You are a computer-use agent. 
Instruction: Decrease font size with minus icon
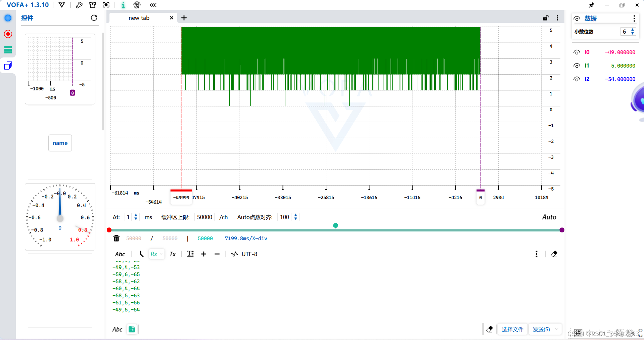coord(217,254)
